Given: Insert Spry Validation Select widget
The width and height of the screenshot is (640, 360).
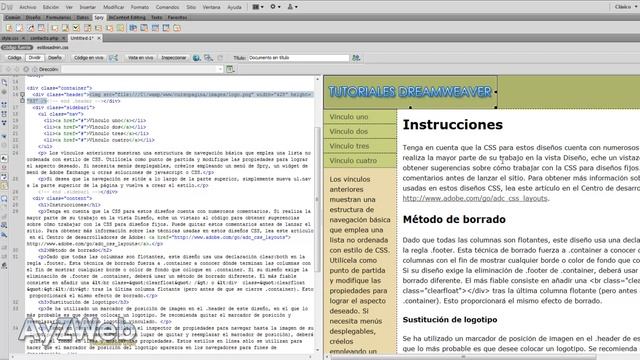Looking at the screenshot, I should (x=87, y=28).
